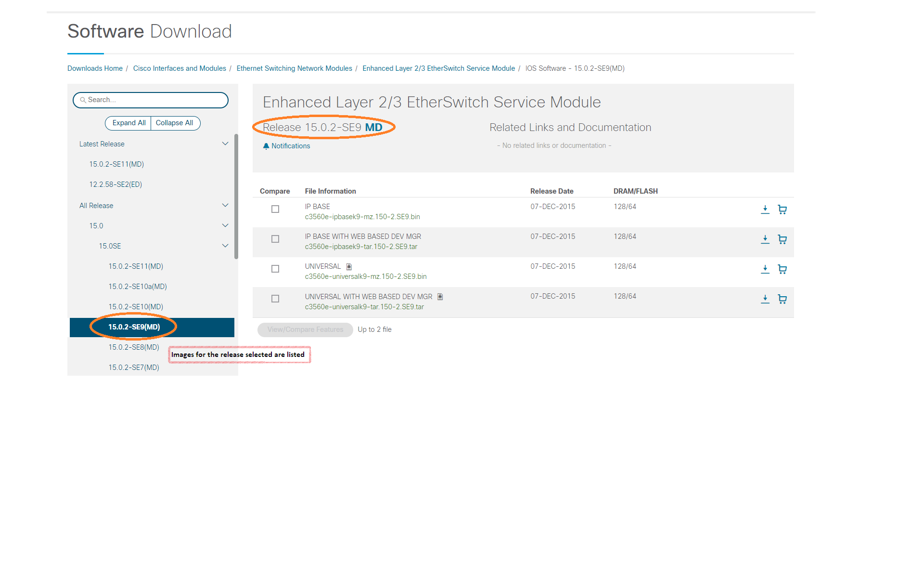Image resolution: width=924 pixels, height=578 pixels.
Task: Open 15.0.2-SE11(MD) under 15.0SE
Action: click(x=136, y=266)
